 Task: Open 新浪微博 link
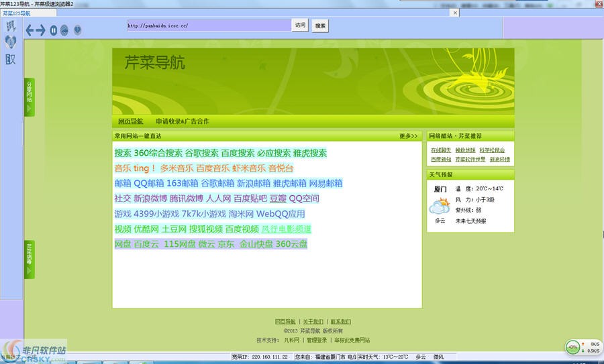pyautogui.click(x=150, y=198)
